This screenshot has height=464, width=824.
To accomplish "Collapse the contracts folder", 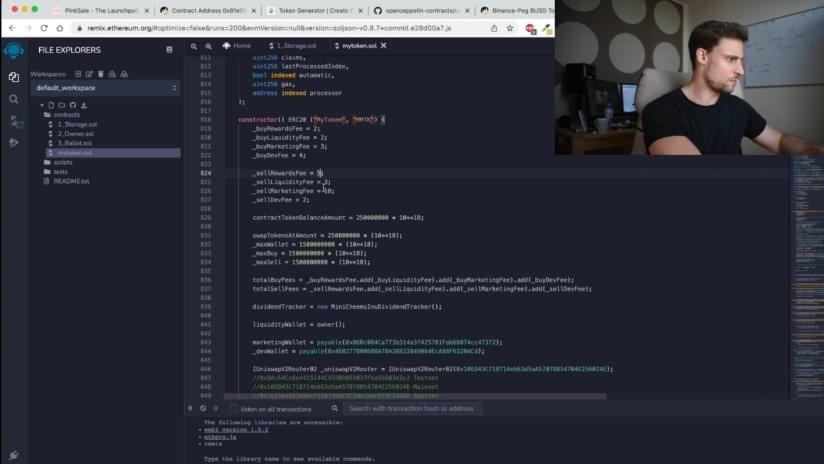I will (x=66, y=115).
